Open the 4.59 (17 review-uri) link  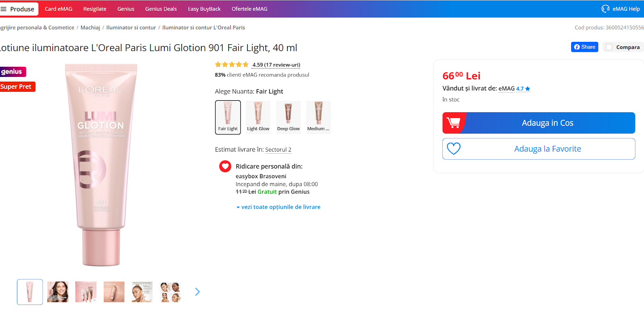276,65
